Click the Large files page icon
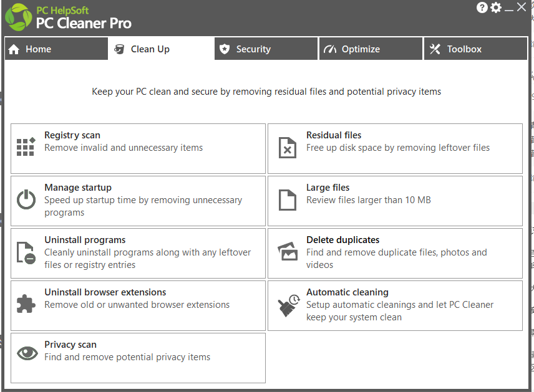The width and height of the screenshot is (534, 392). [x=287, y=199]
